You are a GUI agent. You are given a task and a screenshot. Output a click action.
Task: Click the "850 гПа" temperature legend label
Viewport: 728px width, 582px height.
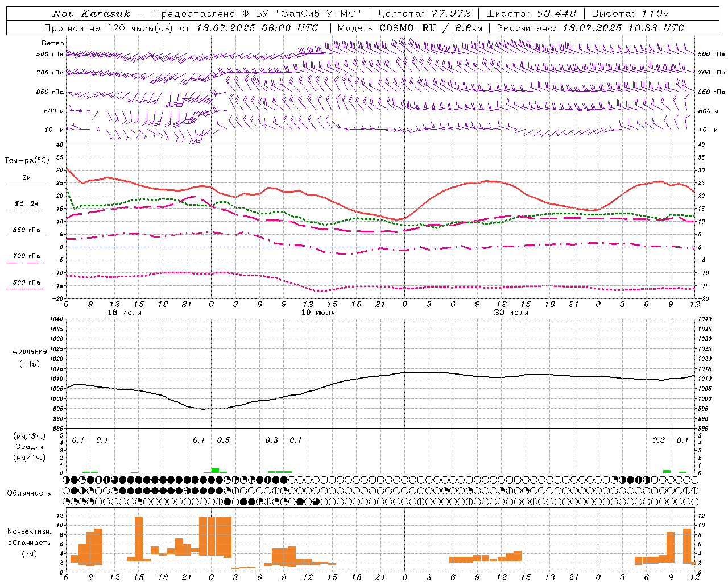(x=26, y=230)
